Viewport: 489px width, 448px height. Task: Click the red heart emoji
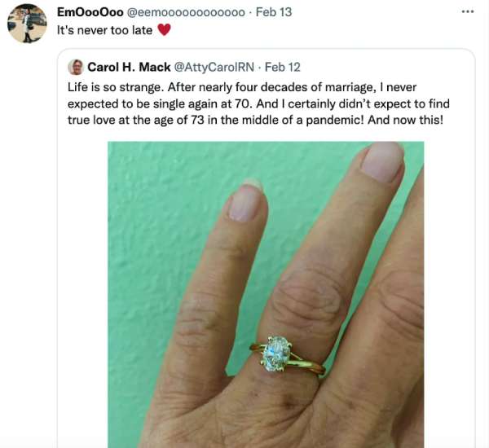[164, 30]
